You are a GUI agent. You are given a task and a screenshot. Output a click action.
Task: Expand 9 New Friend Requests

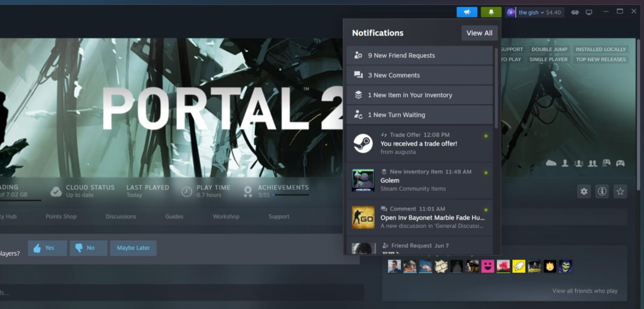(x=419, y=55)
